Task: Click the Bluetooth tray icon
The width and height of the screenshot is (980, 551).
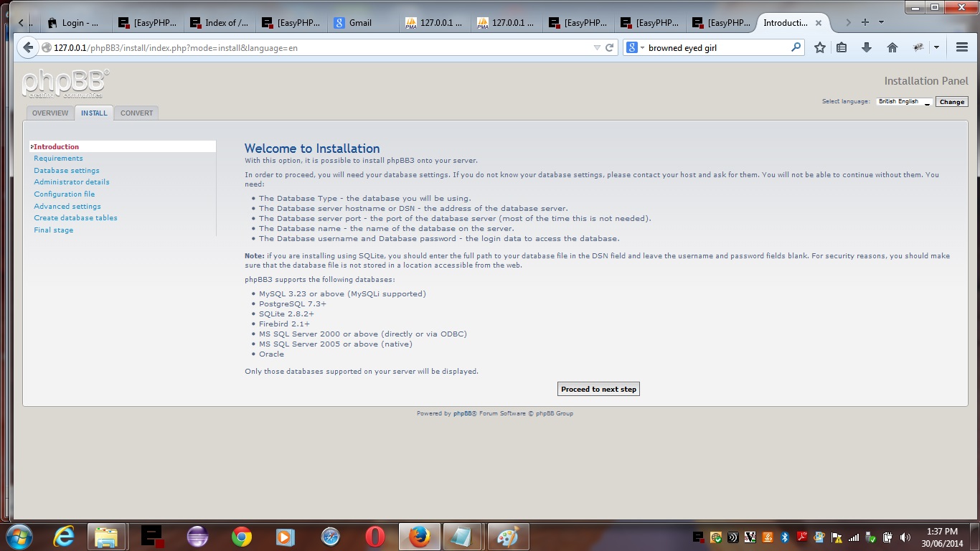Action: tap(785, 537)
